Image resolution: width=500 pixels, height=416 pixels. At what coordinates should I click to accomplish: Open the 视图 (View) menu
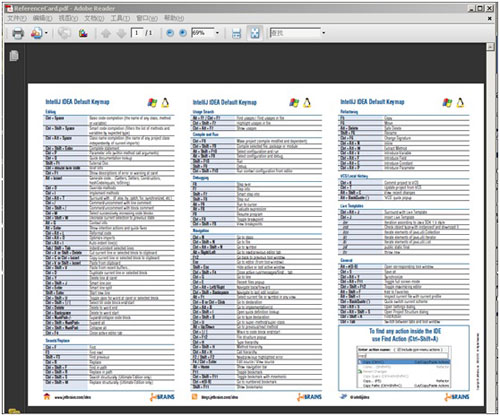tap(69, 18)
